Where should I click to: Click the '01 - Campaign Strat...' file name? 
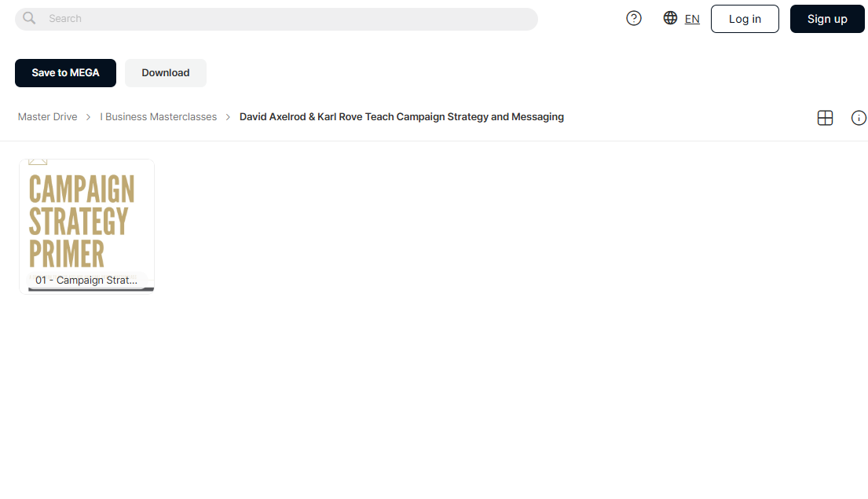pos(86,281)
